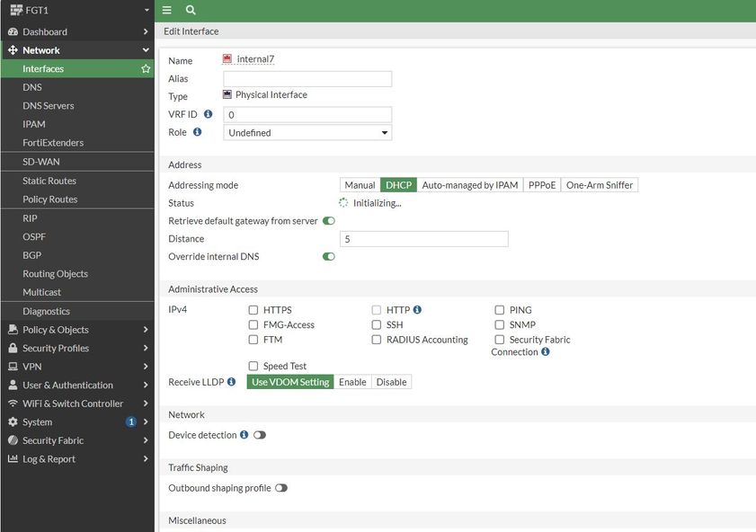Click the System notification badge
The image size is (756, 532).
tap(130, 422)
